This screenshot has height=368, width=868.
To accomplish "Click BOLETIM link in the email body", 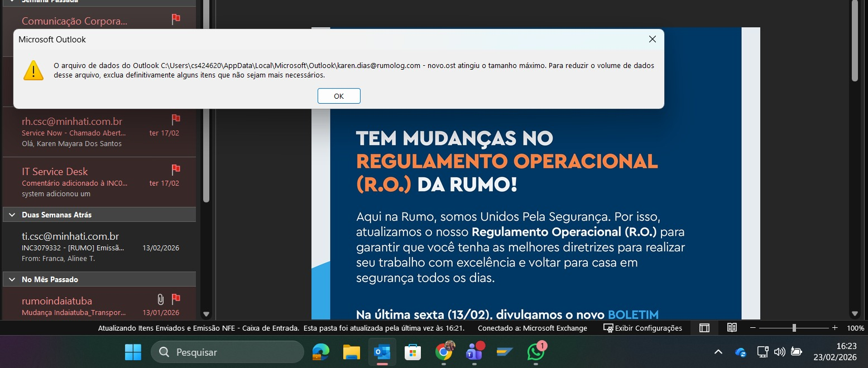I will (633, 314).
